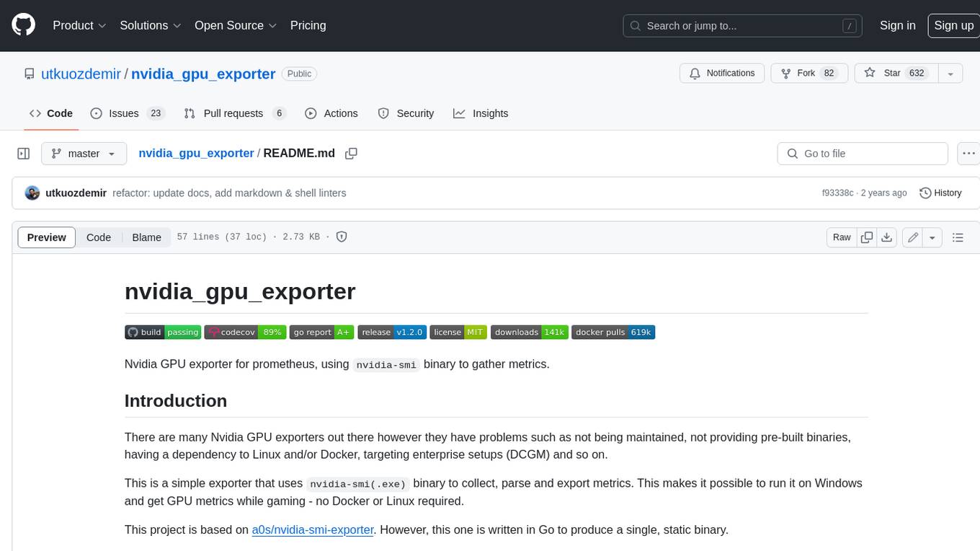Click the edit pencil icon
This screenshot has width=980, height=551.
pyautogui.click(x=913, y=237)
